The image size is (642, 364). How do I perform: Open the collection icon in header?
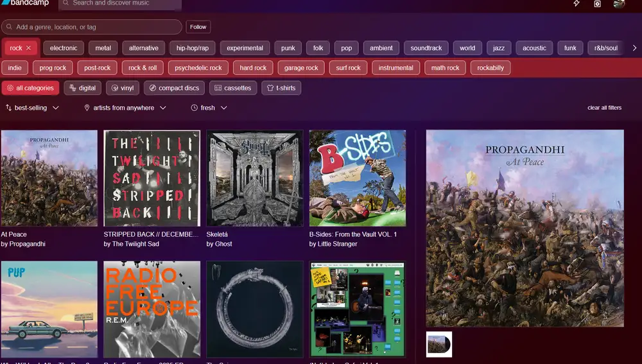click(597, 4)
